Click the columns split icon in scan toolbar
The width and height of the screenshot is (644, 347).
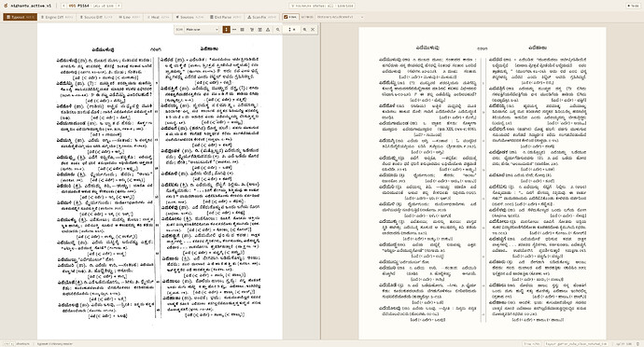coord(260,30)
